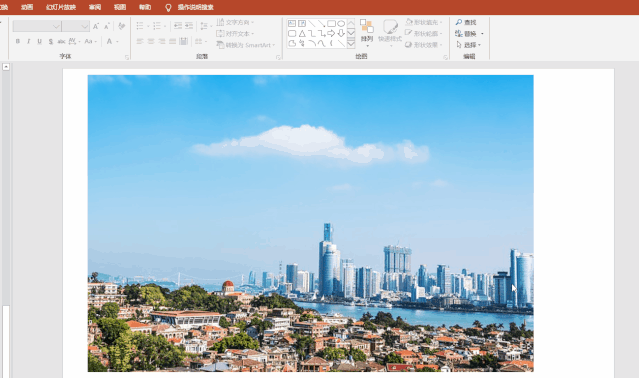Open the line spacing dropdown
Screen dimensions: 639x378
(x=206, y=26)
